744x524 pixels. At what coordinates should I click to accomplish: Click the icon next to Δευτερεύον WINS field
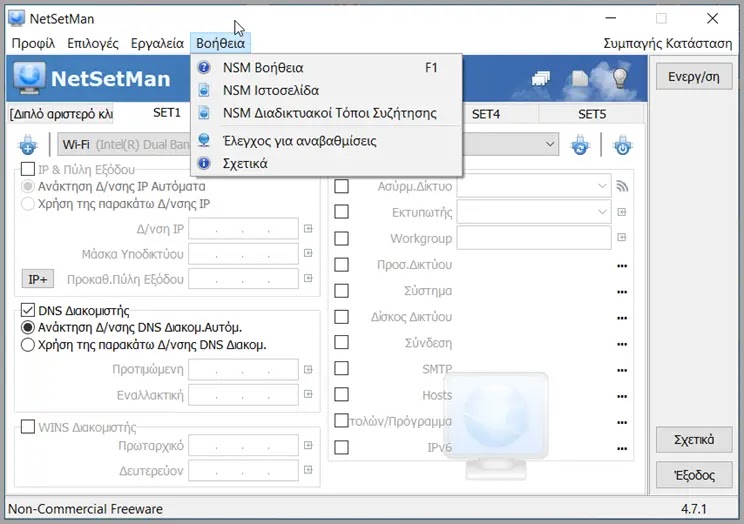tap(308, 469)
